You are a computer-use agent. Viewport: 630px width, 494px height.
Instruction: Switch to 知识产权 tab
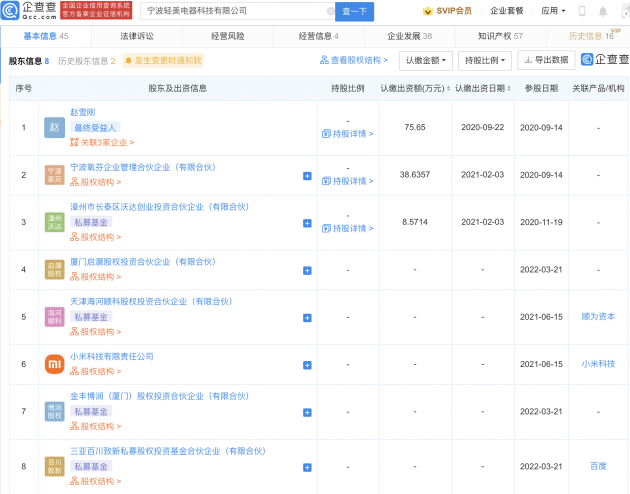(500, 36)
